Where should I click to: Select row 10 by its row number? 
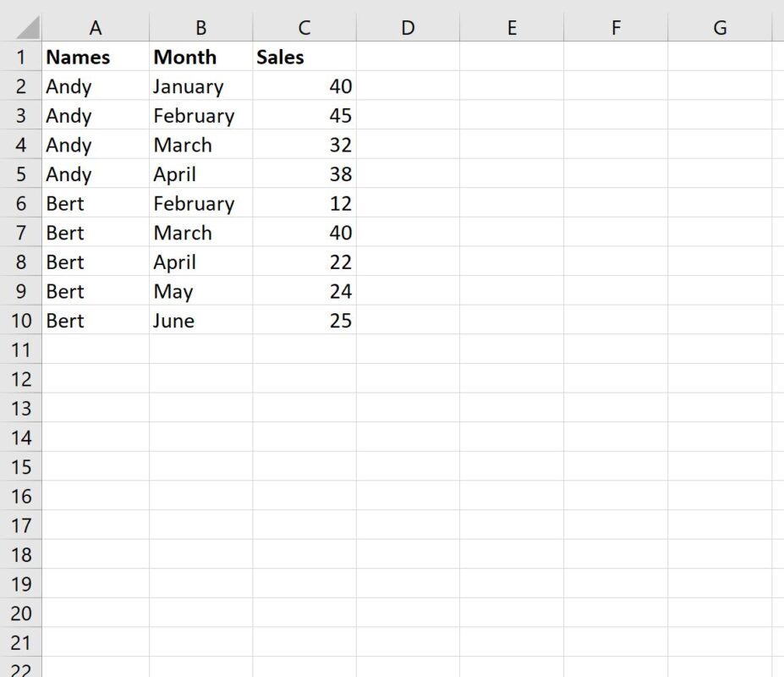pyautogui.click(x=21, y=321)
